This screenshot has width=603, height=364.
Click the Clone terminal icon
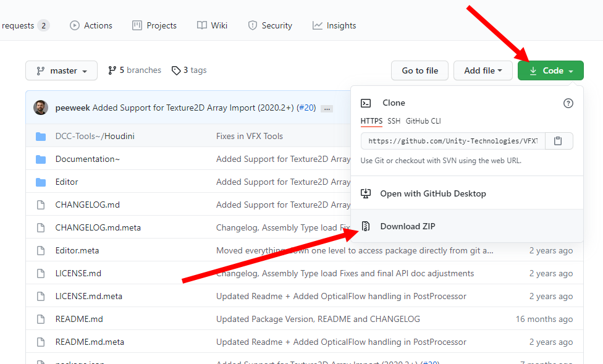(366, 103)
